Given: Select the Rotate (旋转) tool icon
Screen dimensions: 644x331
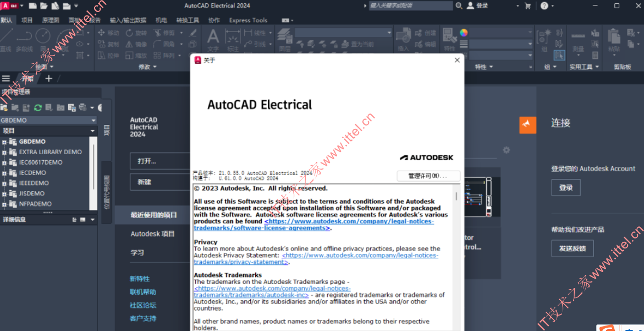Looking at the screenshot, I should pos(129,33).
